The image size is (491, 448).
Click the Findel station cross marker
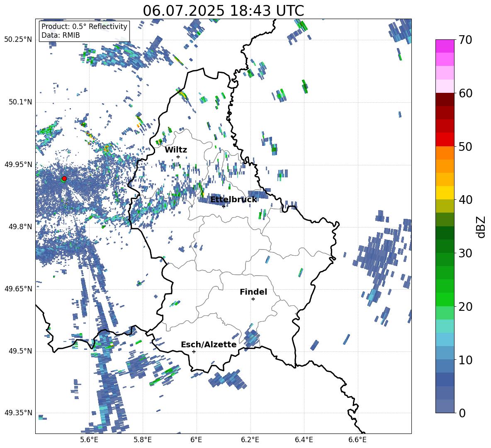[x=253, y=299]
